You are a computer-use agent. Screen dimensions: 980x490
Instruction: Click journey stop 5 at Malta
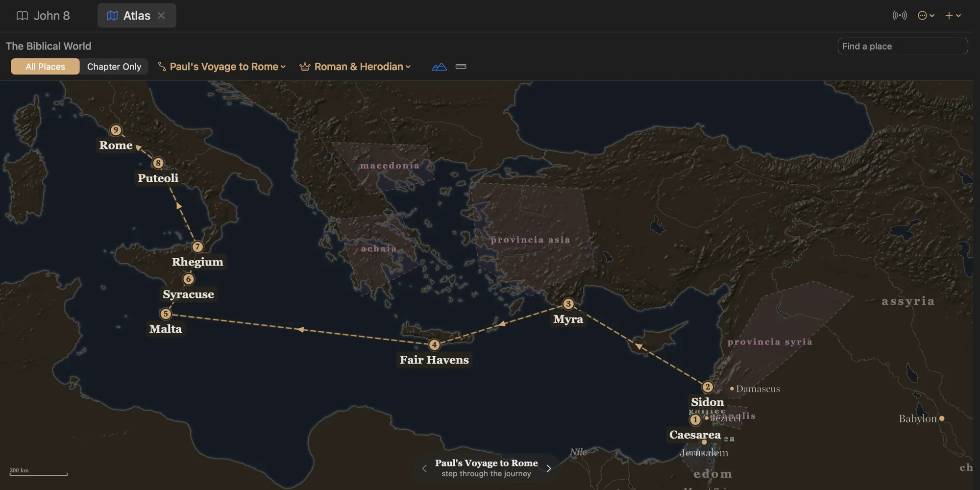coord(166,314)
